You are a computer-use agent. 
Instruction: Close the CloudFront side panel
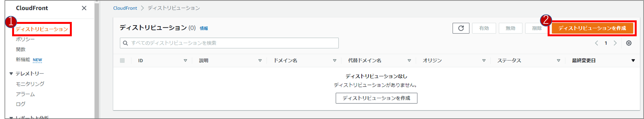click(84, 8)
